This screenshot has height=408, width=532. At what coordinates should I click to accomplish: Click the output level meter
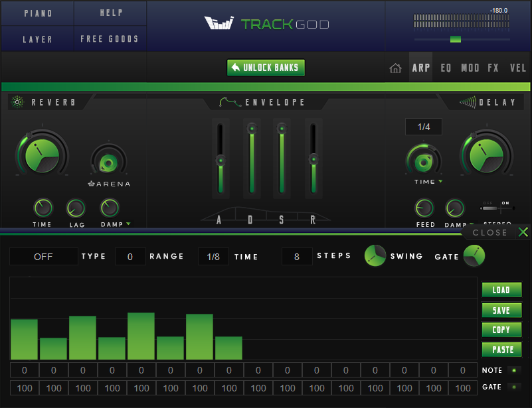click(462, 21)
